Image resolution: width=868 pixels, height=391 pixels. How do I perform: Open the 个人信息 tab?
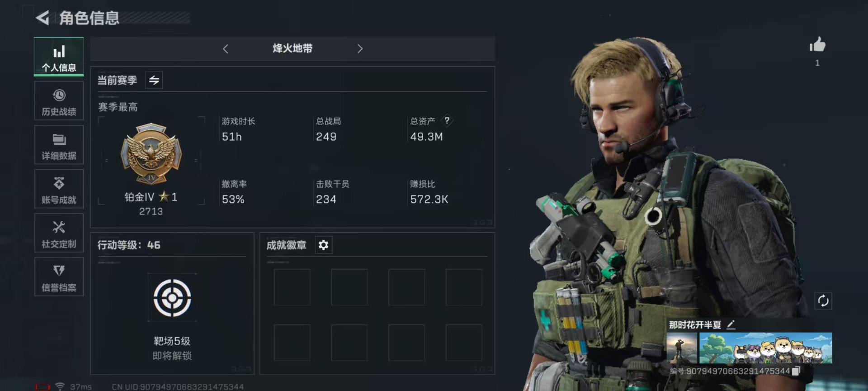pyautogui.click(x=59, y=57)
